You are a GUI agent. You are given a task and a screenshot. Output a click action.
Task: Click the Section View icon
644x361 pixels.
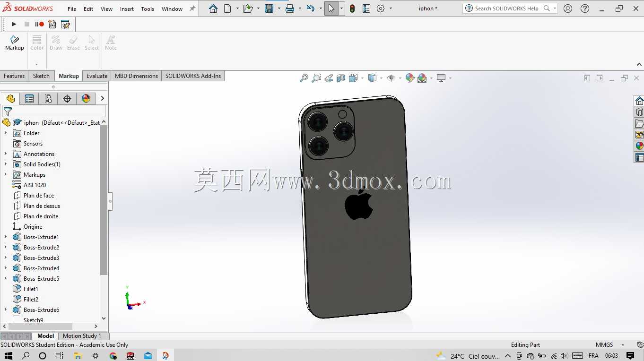click(x=341, y=78)
